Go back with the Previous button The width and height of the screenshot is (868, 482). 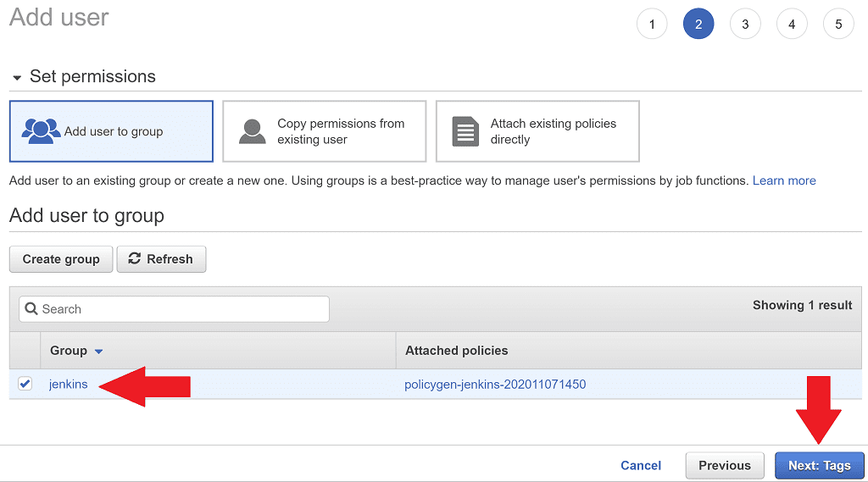pos(724,465)
